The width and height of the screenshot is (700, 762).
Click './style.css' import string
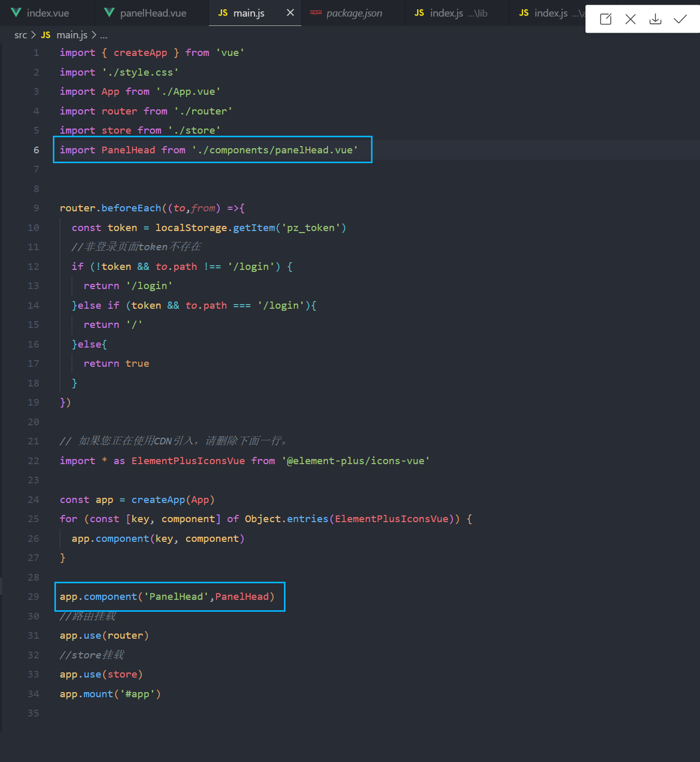point(140,72)
